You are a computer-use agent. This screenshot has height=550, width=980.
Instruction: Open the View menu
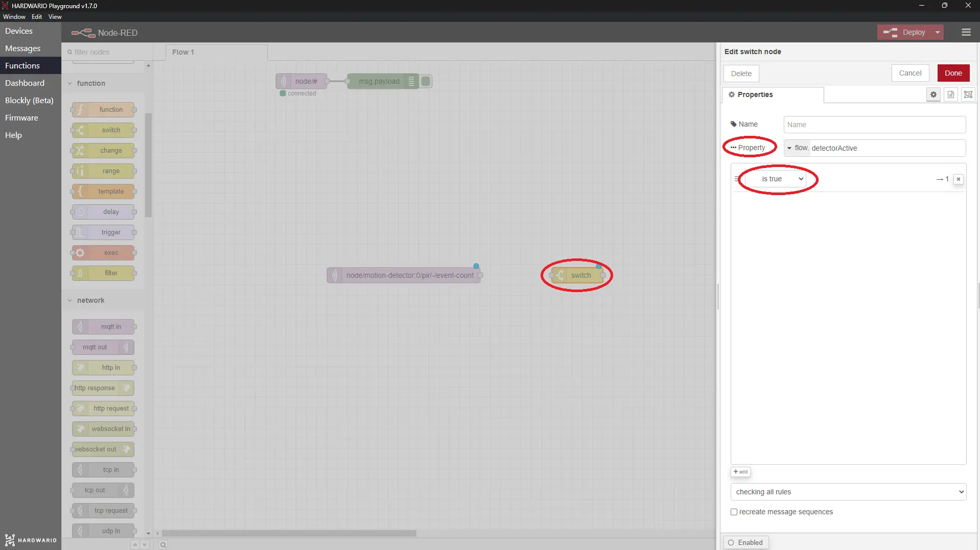(x=55, y=17)
